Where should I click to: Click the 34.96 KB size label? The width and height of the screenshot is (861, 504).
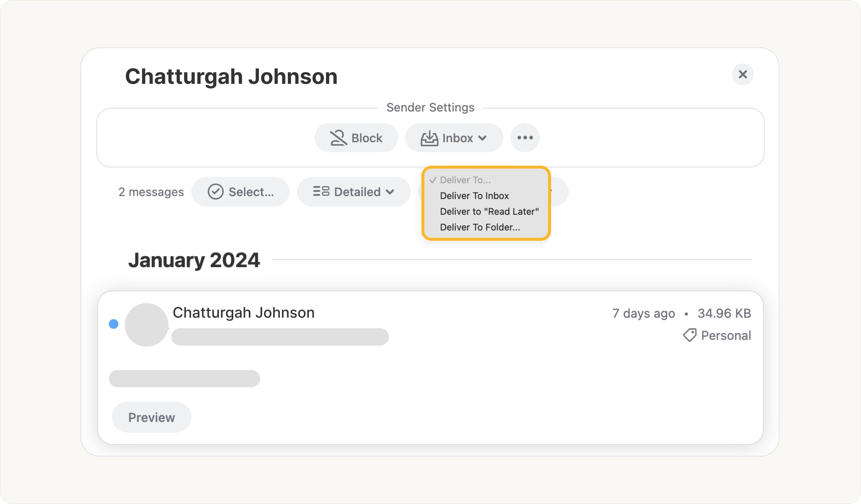[x=724, y=313]
